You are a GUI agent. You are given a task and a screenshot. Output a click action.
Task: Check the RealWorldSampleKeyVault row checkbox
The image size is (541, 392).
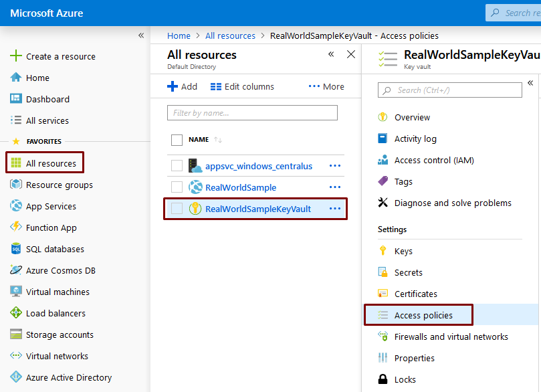pyautogui.click(x=175, y=208)
